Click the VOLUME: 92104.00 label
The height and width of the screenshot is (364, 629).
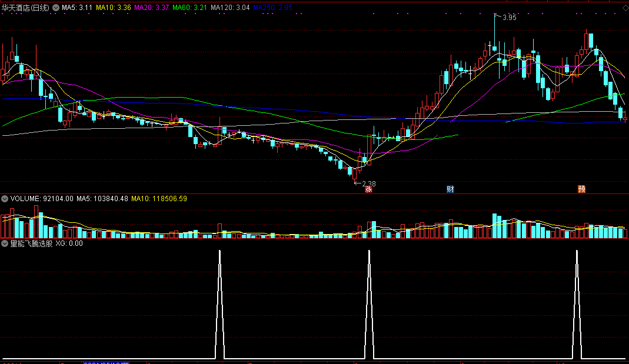pyautogui.click(x=42, y=198)
